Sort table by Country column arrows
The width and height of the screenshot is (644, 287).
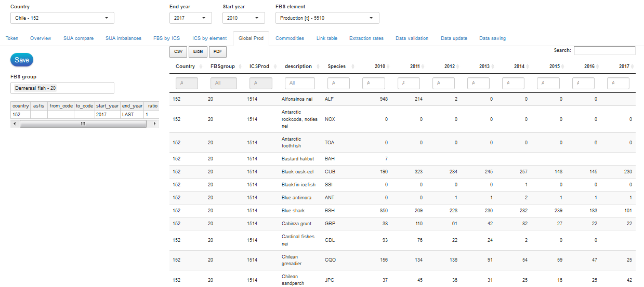[200, 66]
